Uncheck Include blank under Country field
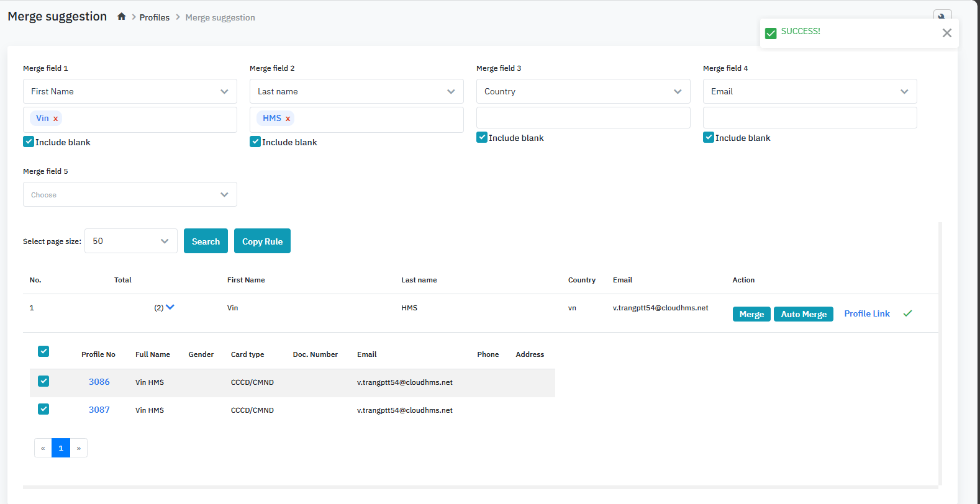This screenshot has height=504, width=980. point(482,137)
